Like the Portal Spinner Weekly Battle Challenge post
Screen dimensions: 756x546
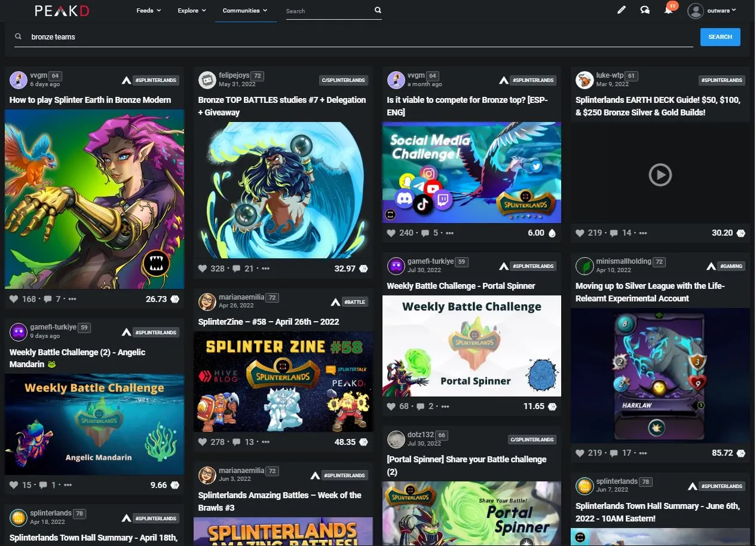(x=392, y=406)
